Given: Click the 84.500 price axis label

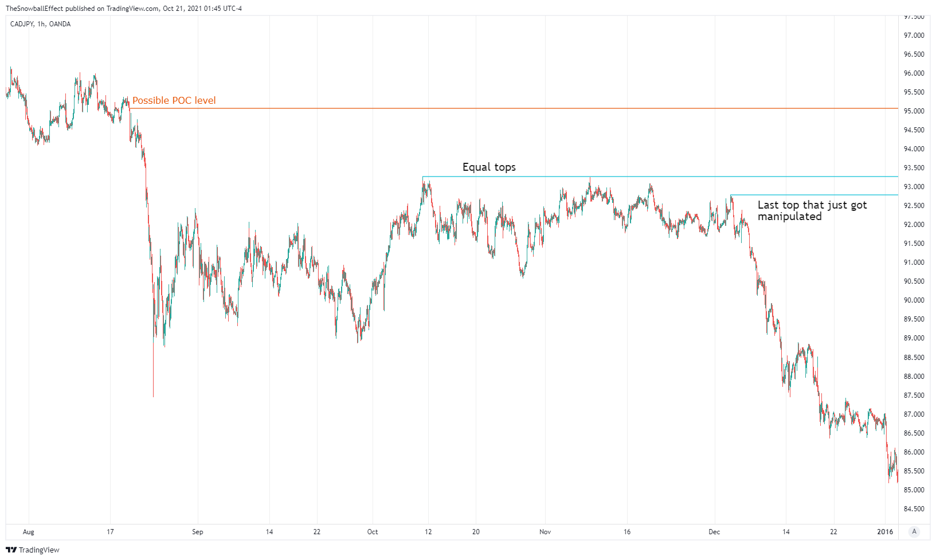Looking at the screenshot, I should tap(914, 509).
